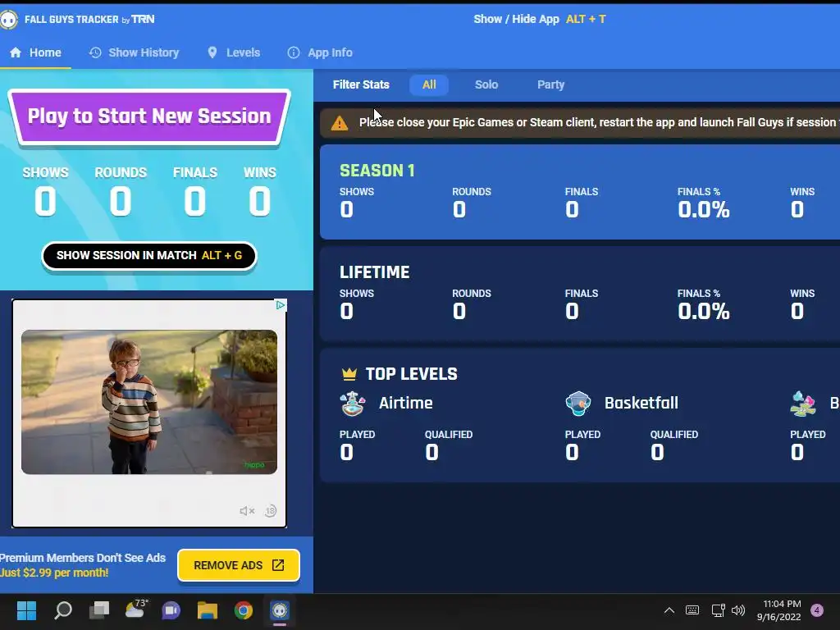This screenshot has width=840, height=630.
Task: Click the network tray icon
Action: [x=718, y=610]
